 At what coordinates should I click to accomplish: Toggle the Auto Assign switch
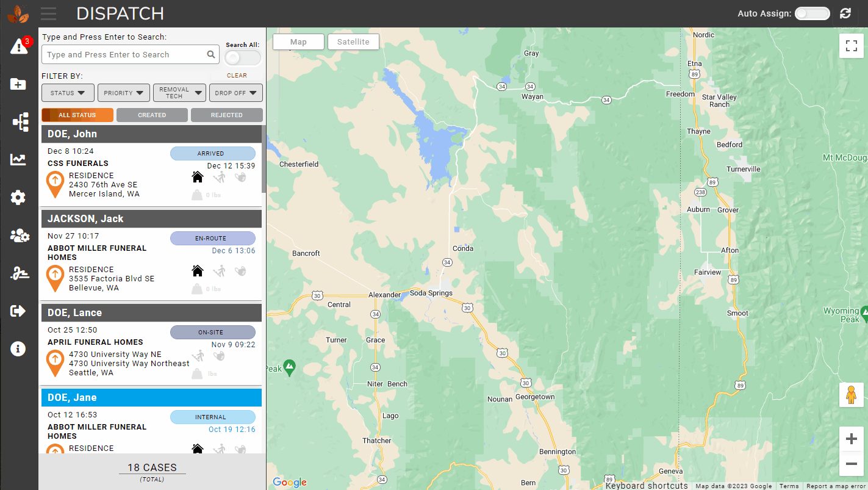tap(812, 13)
